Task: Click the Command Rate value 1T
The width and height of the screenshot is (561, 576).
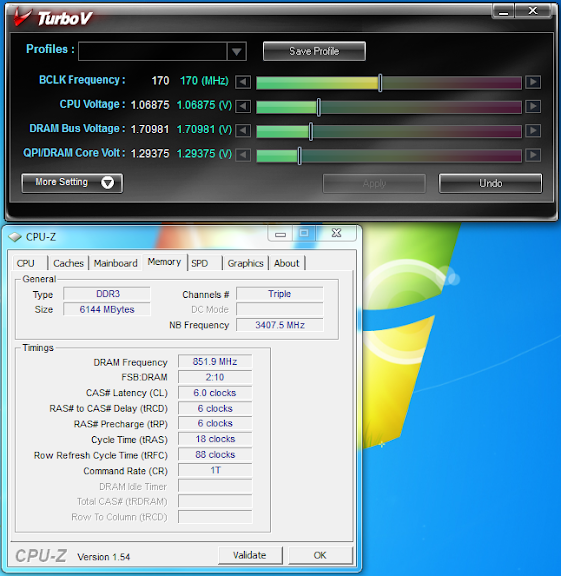Action: click(215, 470)
